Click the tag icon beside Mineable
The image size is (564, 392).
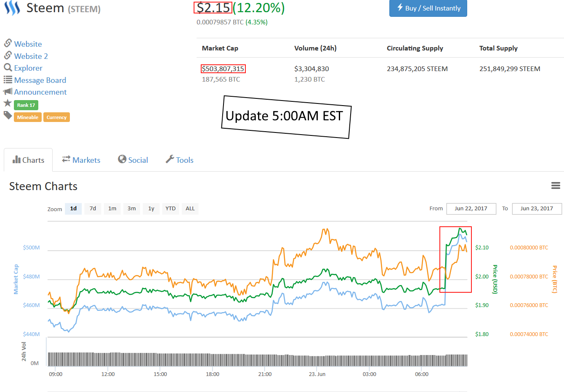8,115
